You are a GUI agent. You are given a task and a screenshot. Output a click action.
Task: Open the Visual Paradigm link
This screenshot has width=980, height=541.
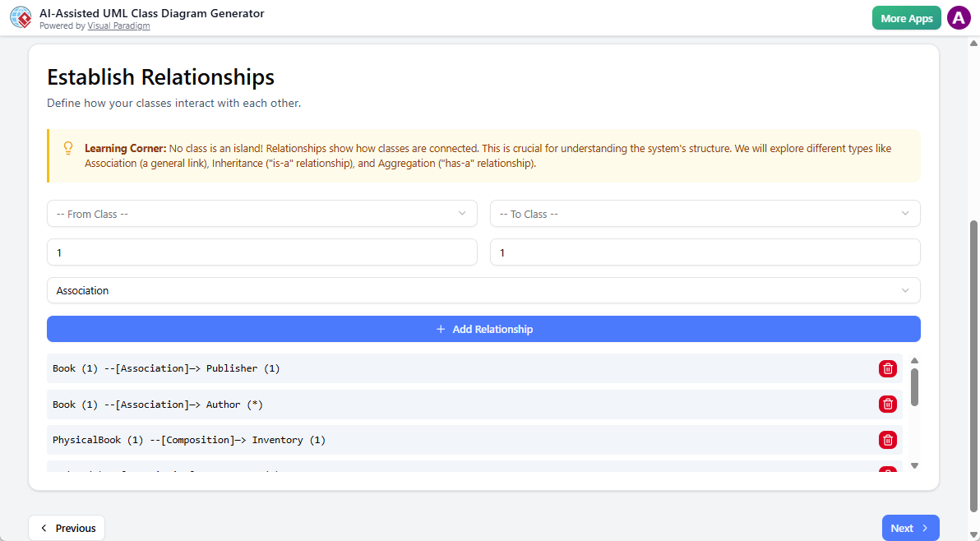tap(118, 25)
